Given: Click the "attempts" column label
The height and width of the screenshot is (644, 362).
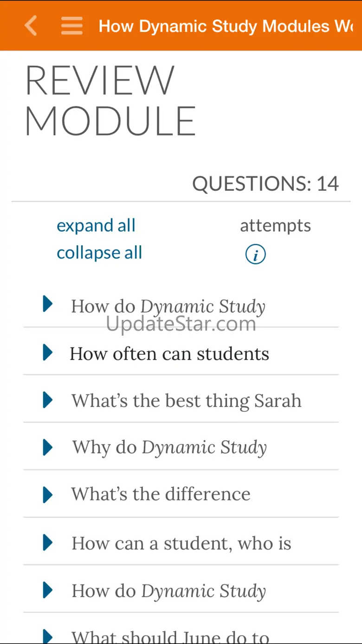Looking at the screenshot, I should [x=275, y=226].
